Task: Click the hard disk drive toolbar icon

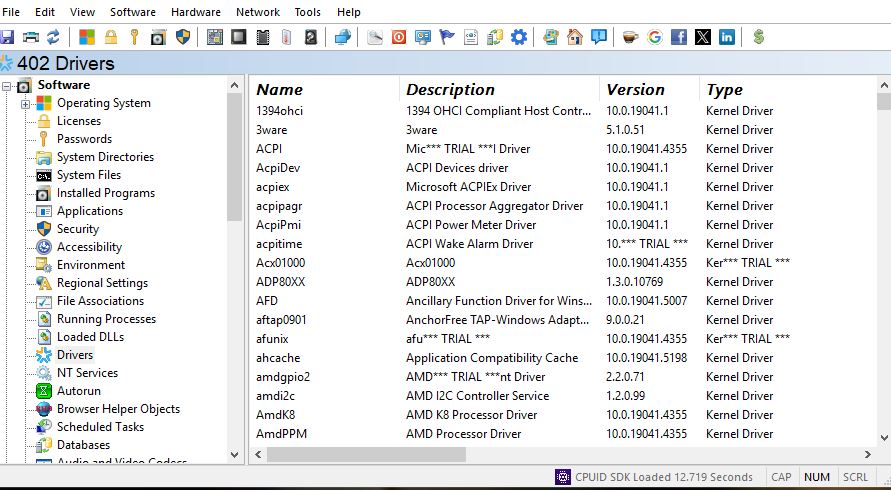Action: (310, 38)
